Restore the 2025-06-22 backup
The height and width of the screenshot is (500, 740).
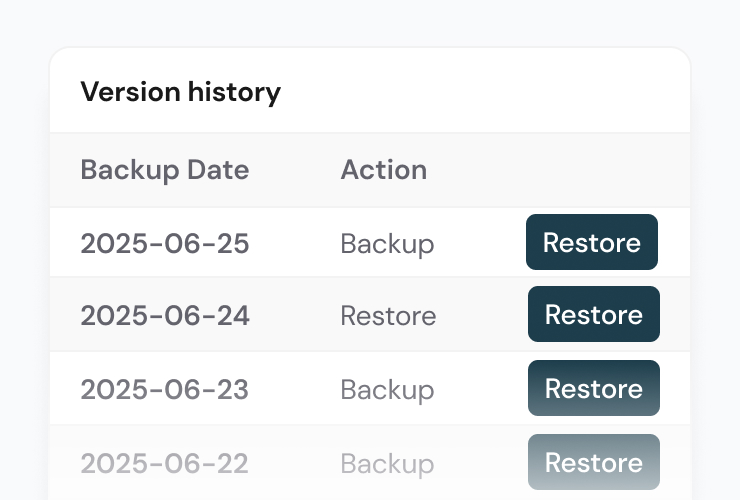pyautogui.click(x=594, y=463)
